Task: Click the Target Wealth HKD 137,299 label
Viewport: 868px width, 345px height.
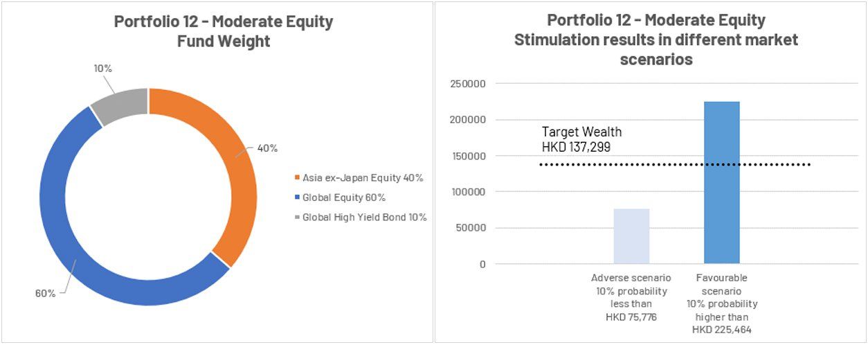Action: (581, 139)
